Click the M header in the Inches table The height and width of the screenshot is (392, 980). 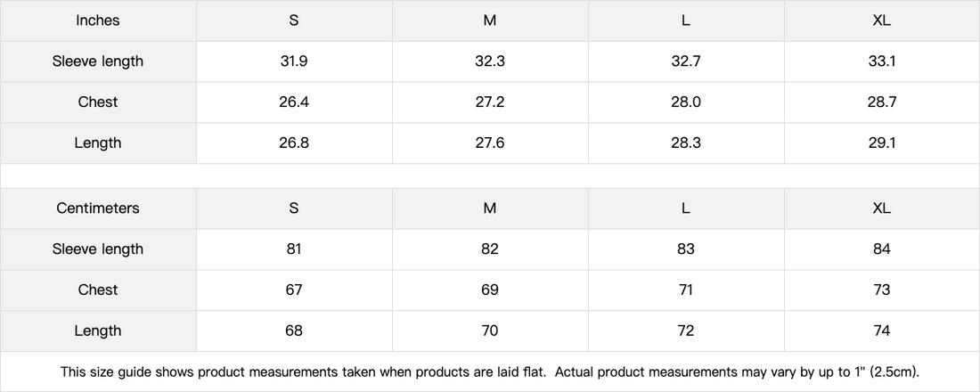click(490, 20)
